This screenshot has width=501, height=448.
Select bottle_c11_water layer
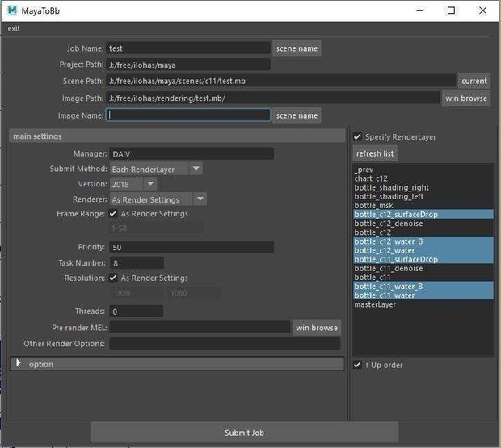click(423, 295)
